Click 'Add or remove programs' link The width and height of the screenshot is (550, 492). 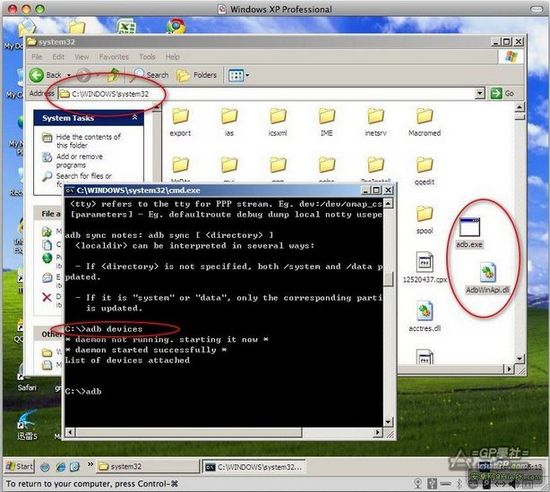point(79,160)
